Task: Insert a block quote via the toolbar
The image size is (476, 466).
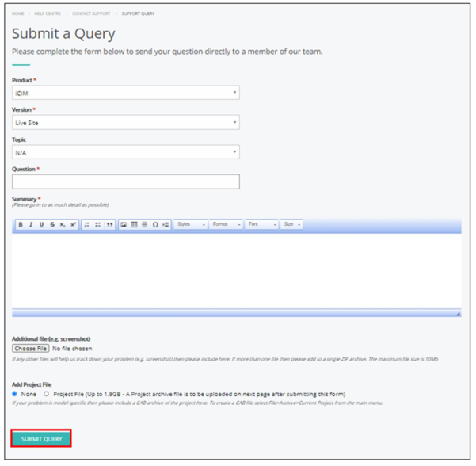Action: click(109, 225)
